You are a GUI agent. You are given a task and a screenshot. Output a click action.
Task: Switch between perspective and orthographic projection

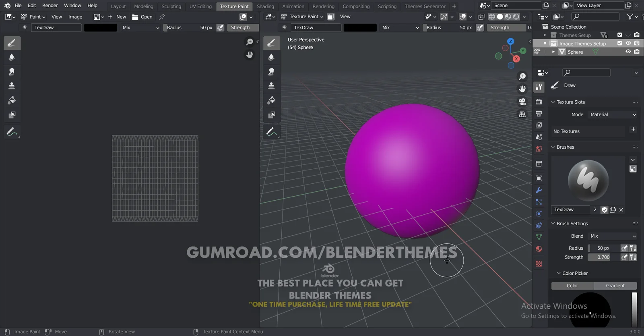point(522,114)
